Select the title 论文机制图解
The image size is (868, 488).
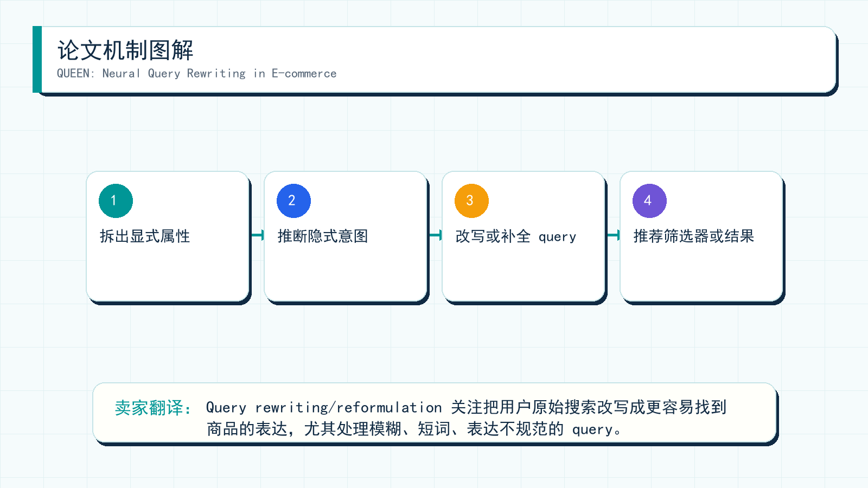tap(125, 50)
